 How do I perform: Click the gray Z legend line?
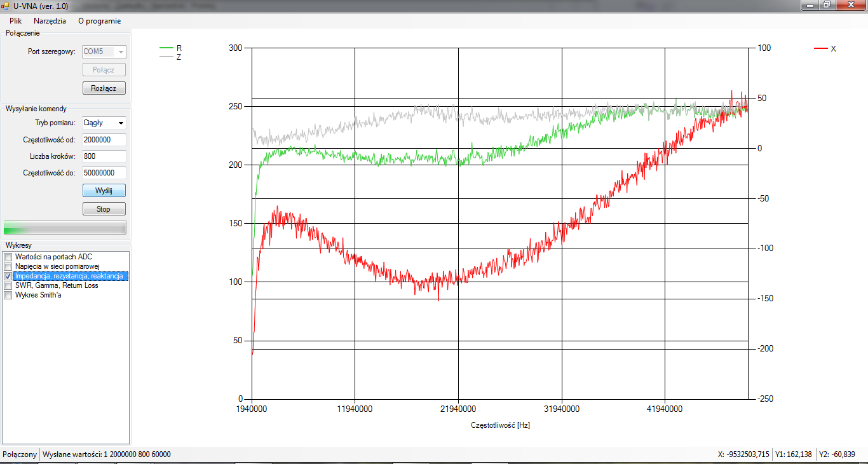point(166,57)
